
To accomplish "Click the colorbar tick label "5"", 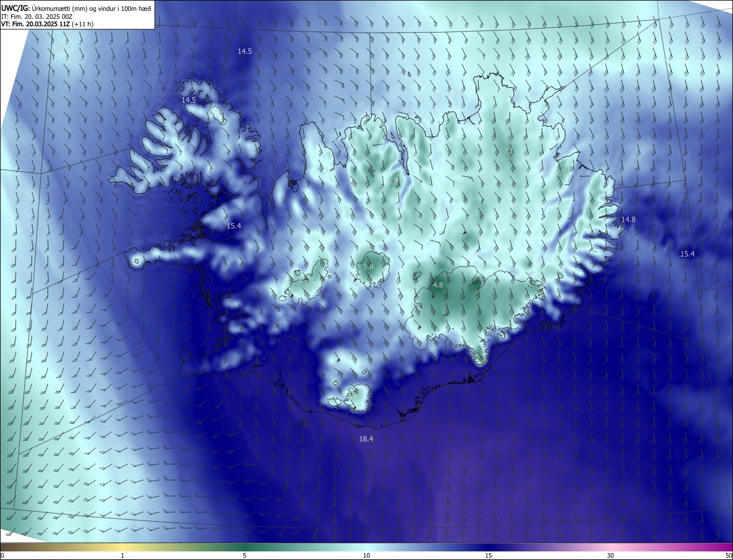I will (245, 555).
